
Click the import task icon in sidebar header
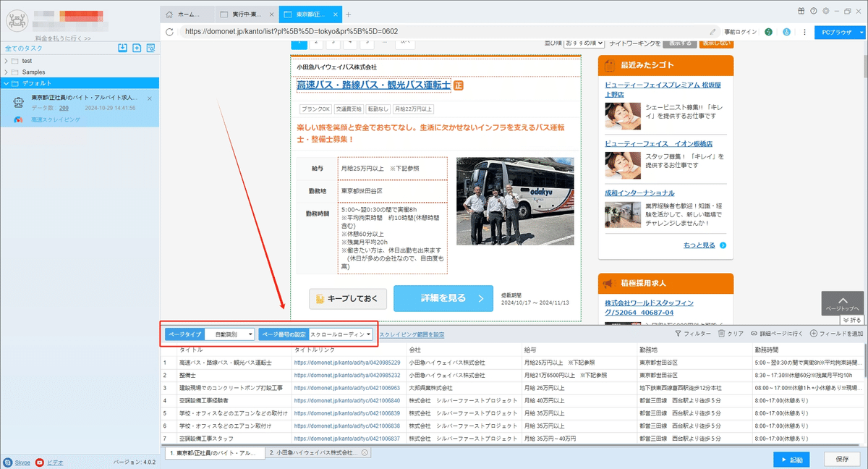[x=123, y=48]
